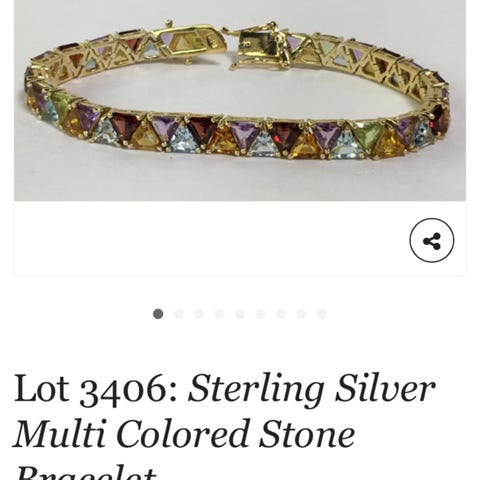The width and height of the screenshot is (480, 480).
Task: Click the white bar beside the share icon
Action: [x=211, y=239]
